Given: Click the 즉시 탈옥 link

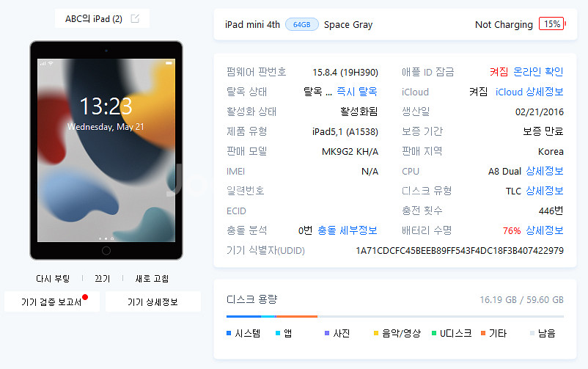Looking at the screenshot, I should coord(356,92).
